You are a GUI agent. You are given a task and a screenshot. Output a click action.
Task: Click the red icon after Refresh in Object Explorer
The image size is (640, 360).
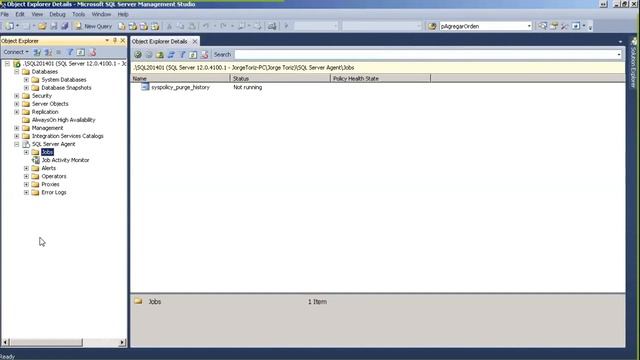pyautogui.click(x=93, y=52)
